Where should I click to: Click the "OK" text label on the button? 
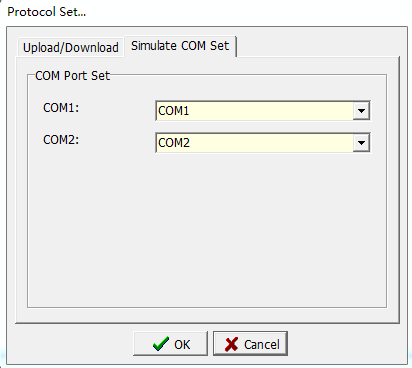pos(182,345)
